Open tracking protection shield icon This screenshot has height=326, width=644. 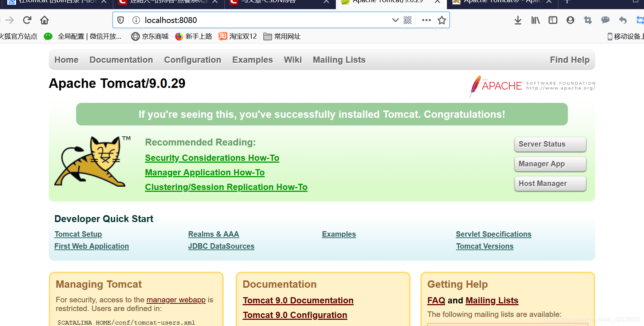(121, 20)
